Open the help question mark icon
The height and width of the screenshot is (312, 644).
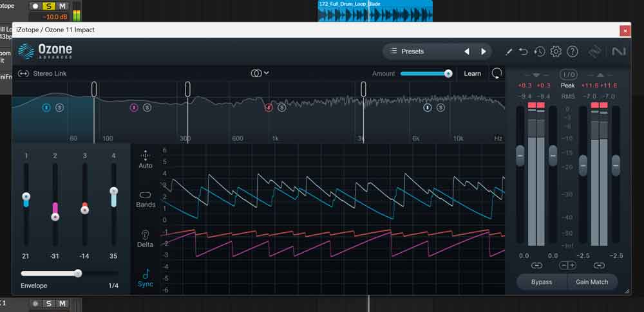pos(573,51)
